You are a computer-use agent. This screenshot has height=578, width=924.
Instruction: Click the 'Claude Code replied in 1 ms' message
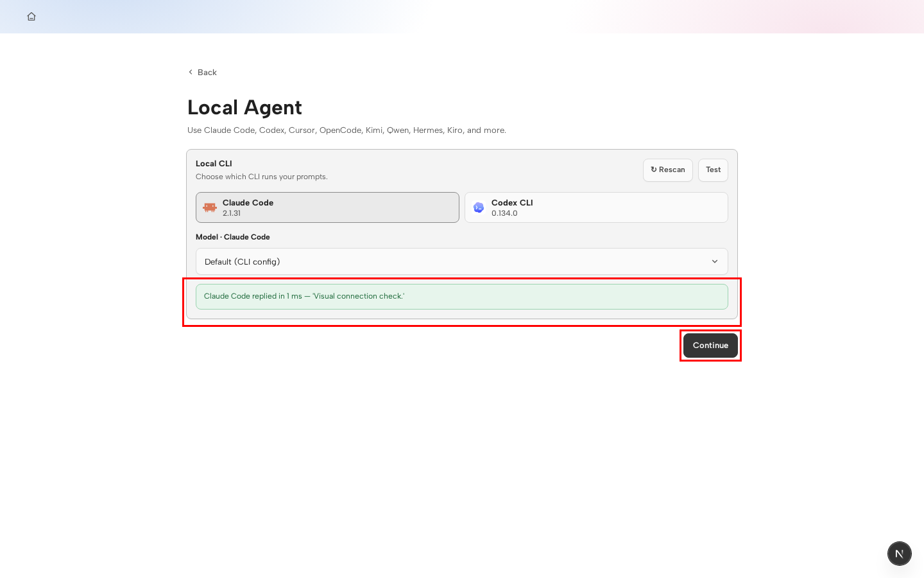click(x=462, y=297)
